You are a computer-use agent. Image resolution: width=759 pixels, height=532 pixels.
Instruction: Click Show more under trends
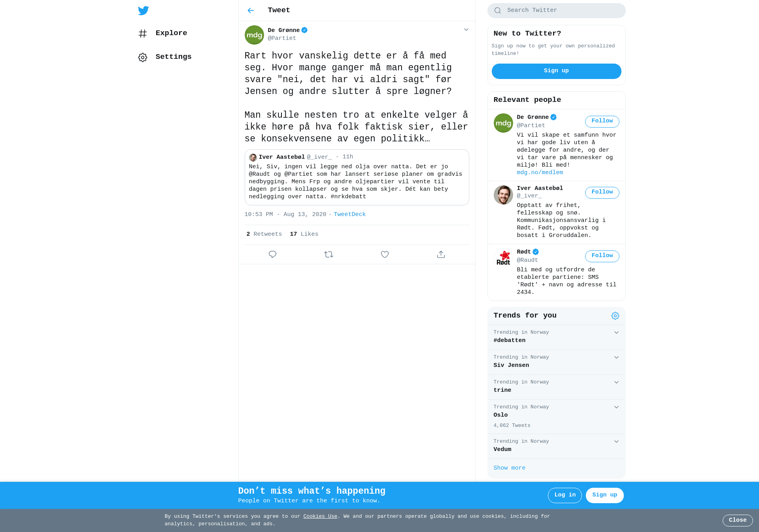coord(509,468)
